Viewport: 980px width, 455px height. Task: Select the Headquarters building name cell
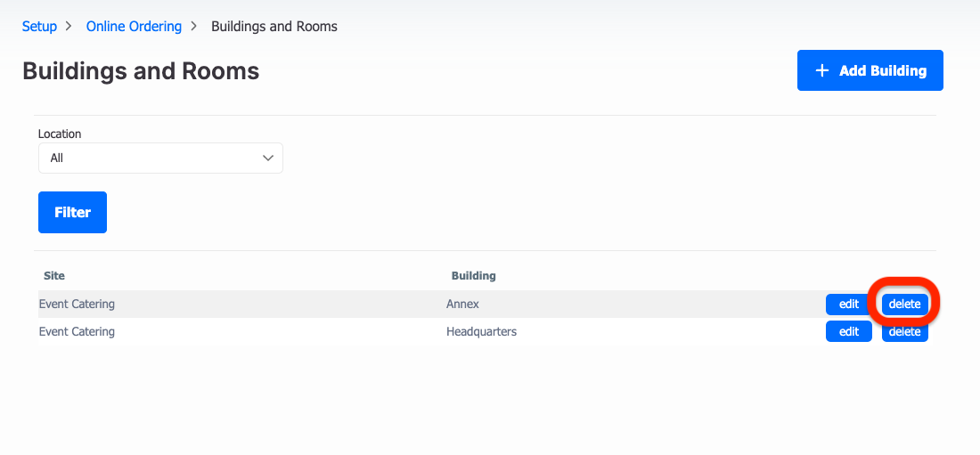pos(481,331)
